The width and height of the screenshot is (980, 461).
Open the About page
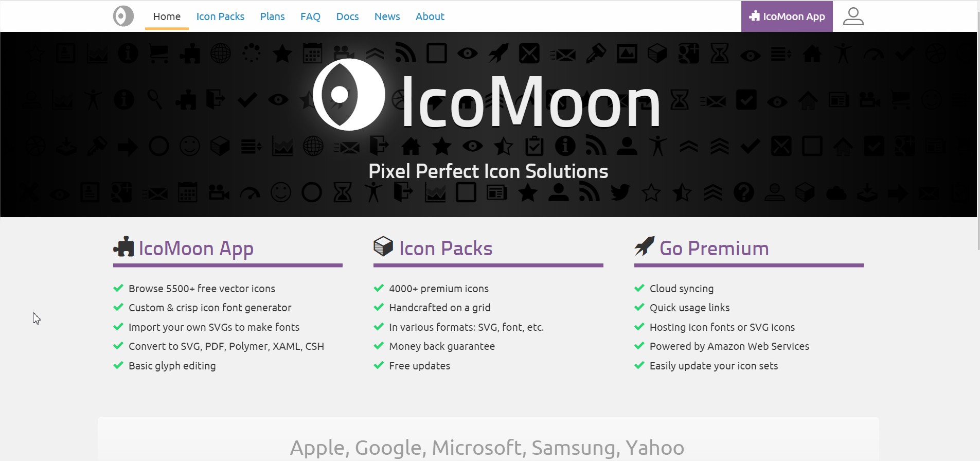coord(430,16)
